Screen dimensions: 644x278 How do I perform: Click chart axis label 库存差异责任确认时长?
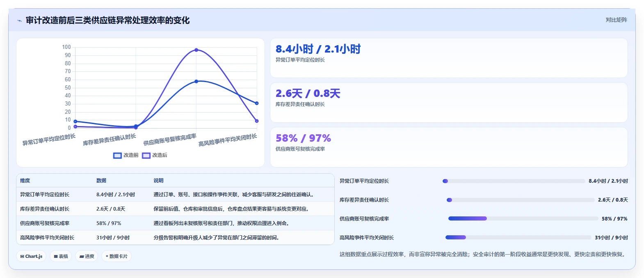(110, 140)
